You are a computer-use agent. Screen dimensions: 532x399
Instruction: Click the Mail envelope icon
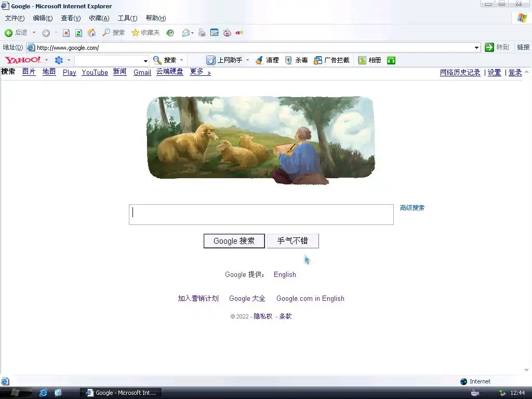(185, 33)
